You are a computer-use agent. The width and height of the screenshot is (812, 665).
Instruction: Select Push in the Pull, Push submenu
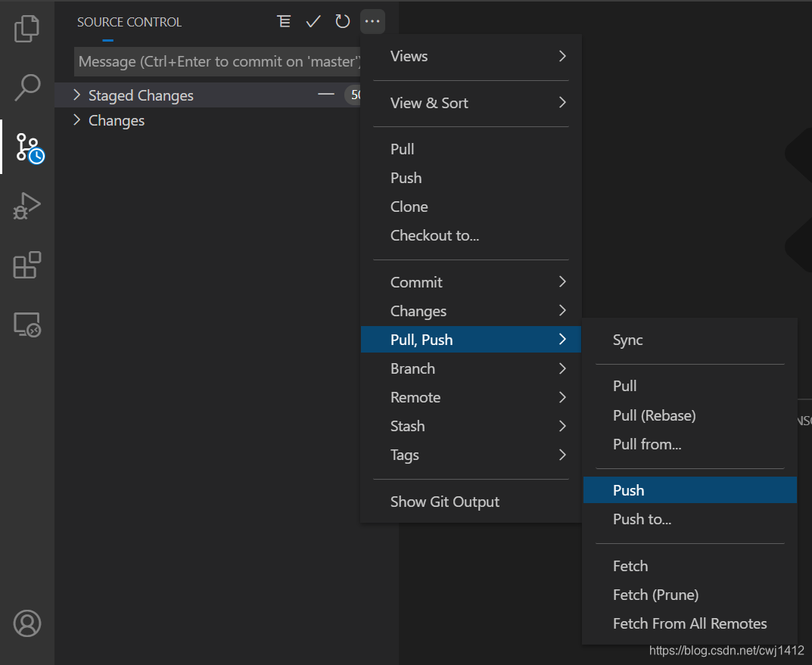629,489
